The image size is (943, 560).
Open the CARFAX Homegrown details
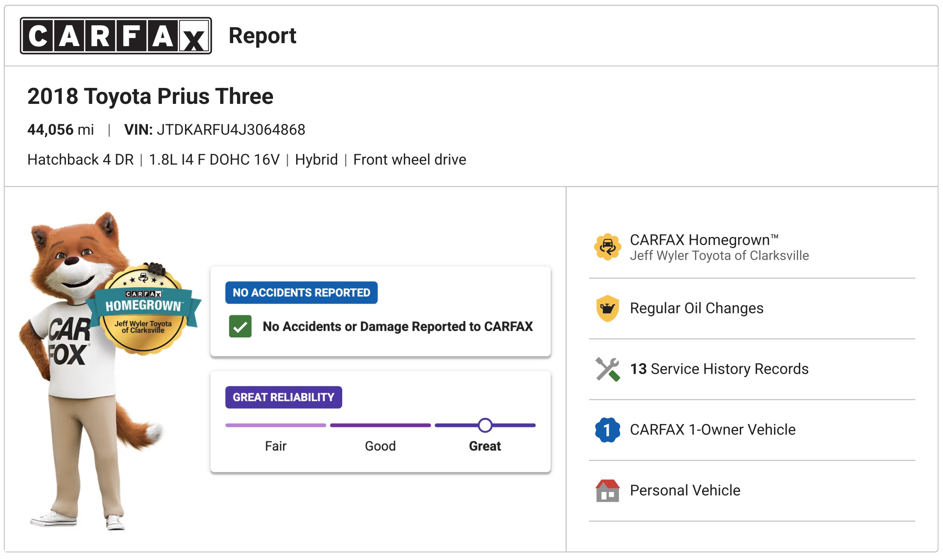tap(752, 247)
